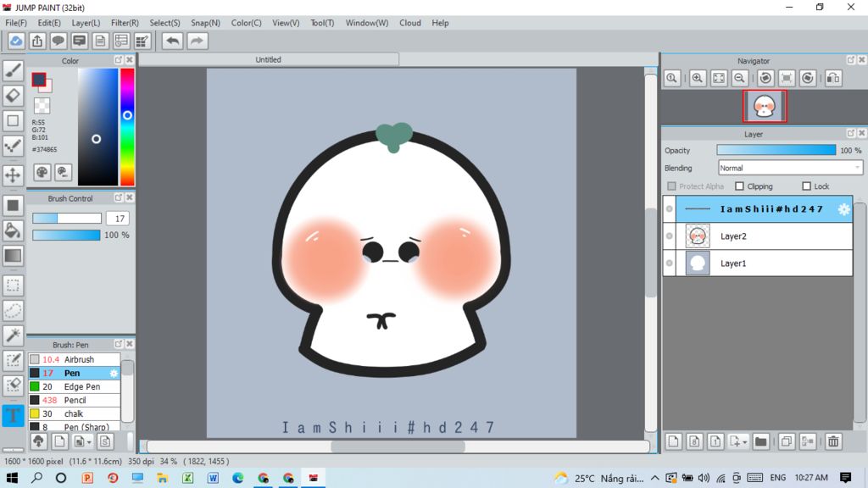Toggle visibility of IamShiii#hd247 layer
868x488 pixels.
tap(670, 209)
